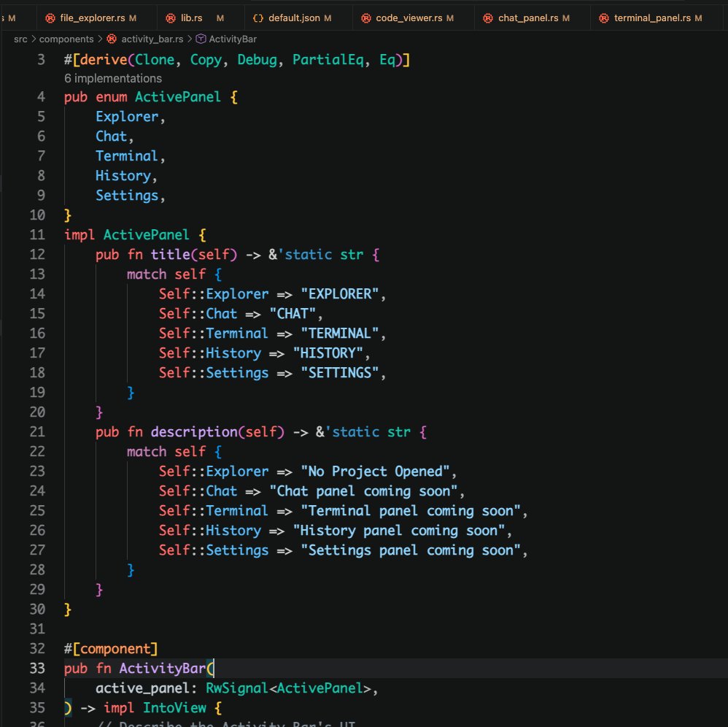Click the Rust icon on the file_explorer.rs tab
Viewport: 728px width, 727px height.
click(50, 18)
